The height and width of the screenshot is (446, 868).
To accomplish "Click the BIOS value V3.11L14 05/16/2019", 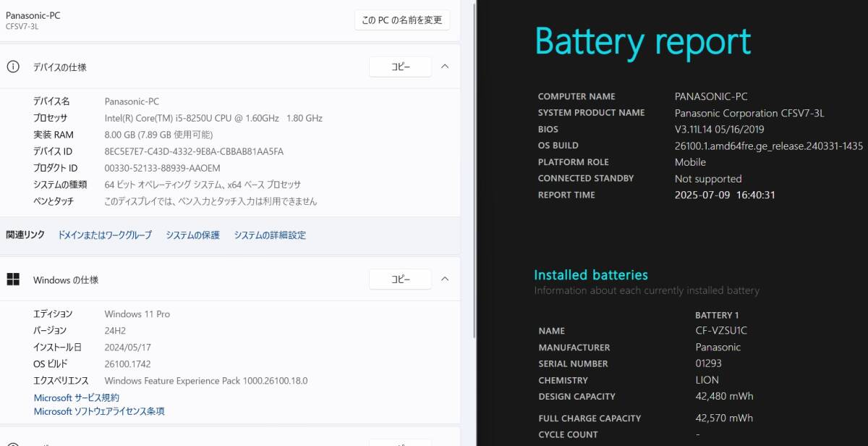I will 719,130.
